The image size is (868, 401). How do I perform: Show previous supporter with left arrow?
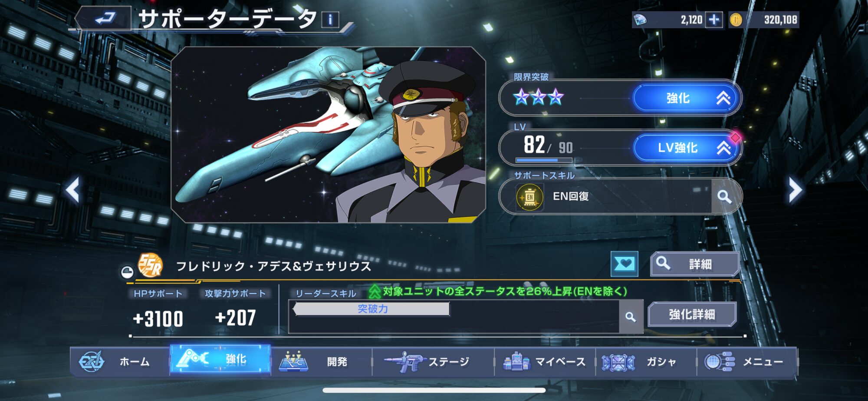click(x=72, y=190)
